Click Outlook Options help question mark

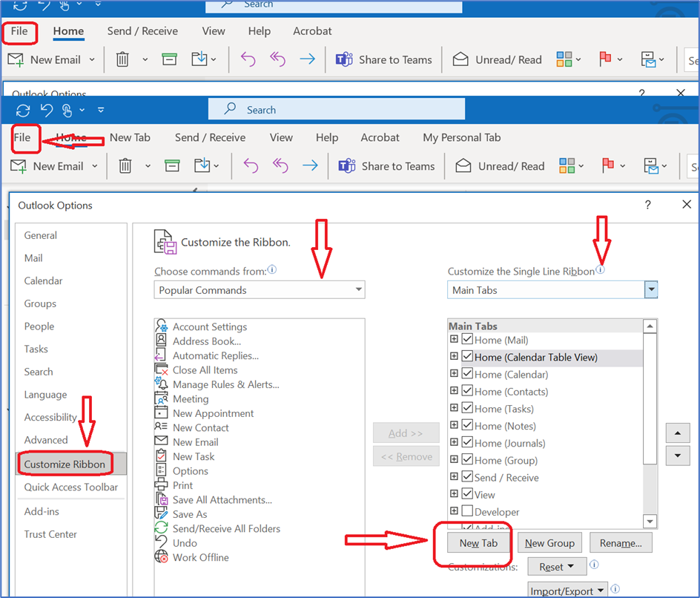click(x=648, y=205)
